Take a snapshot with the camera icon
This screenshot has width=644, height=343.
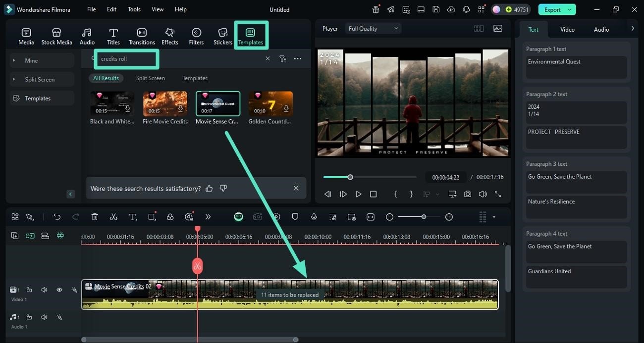click(468, 195)
